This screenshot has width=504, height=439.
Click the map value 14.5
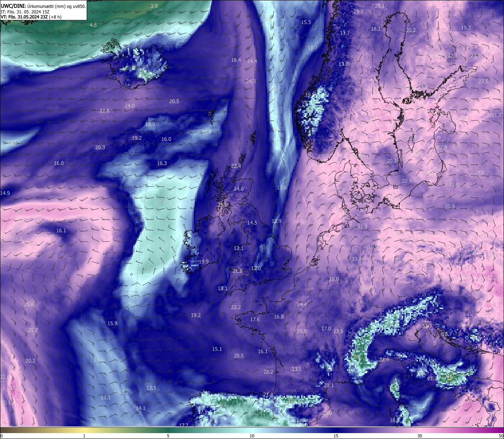(x=252, y=223)
